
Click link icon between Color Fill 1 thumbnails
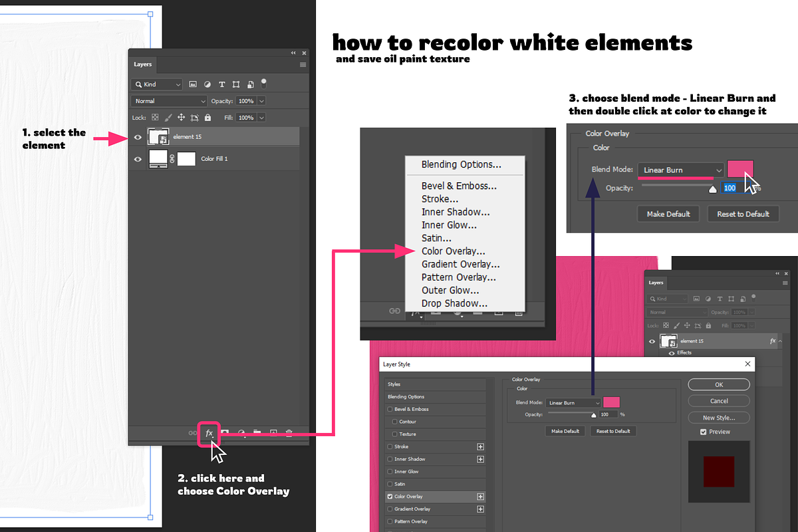click(172, 159)
